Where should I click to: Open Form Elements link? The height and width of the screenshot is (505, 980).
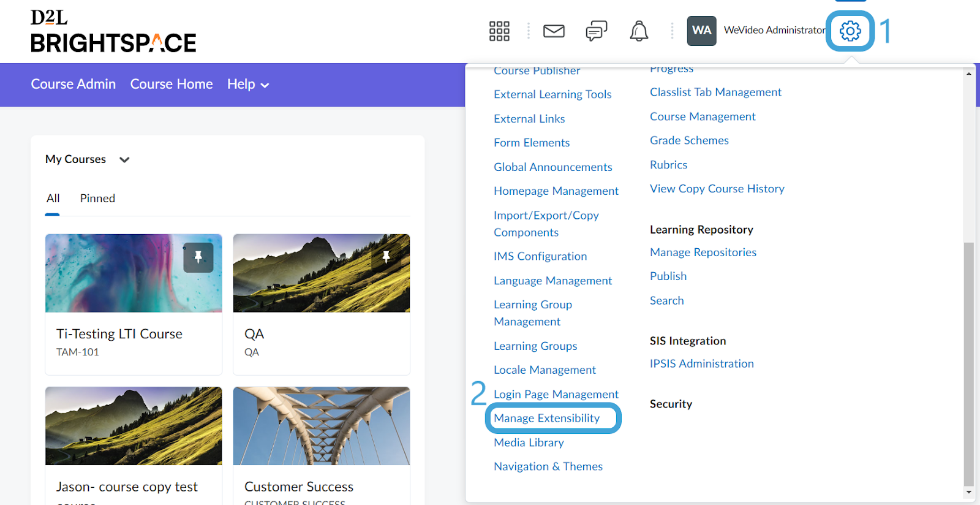point(532,143)
